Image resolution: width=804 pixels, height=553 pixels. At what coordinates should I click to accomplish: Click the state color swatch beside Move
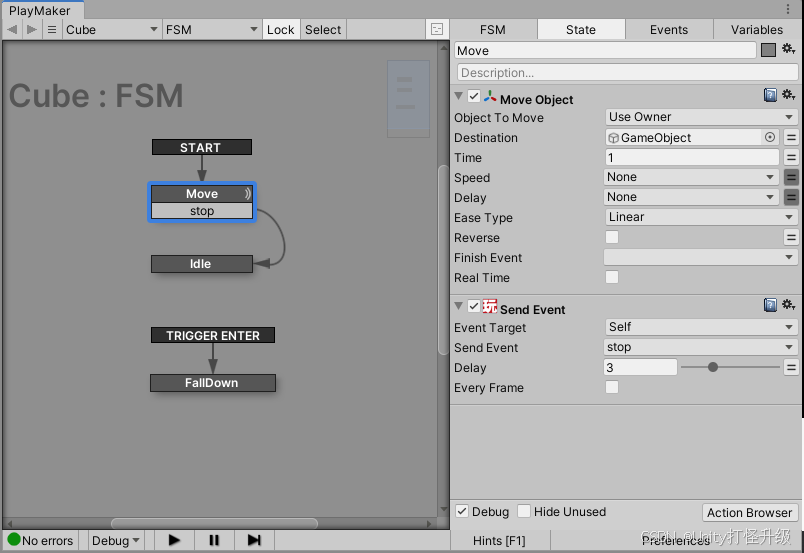coord(768,50)
